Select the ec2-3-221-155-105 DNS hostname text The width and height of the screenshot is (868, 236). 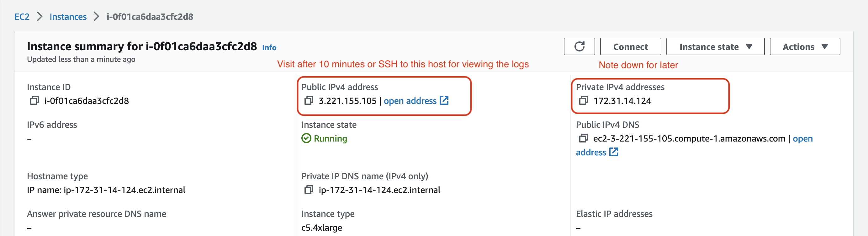(689, 139)
